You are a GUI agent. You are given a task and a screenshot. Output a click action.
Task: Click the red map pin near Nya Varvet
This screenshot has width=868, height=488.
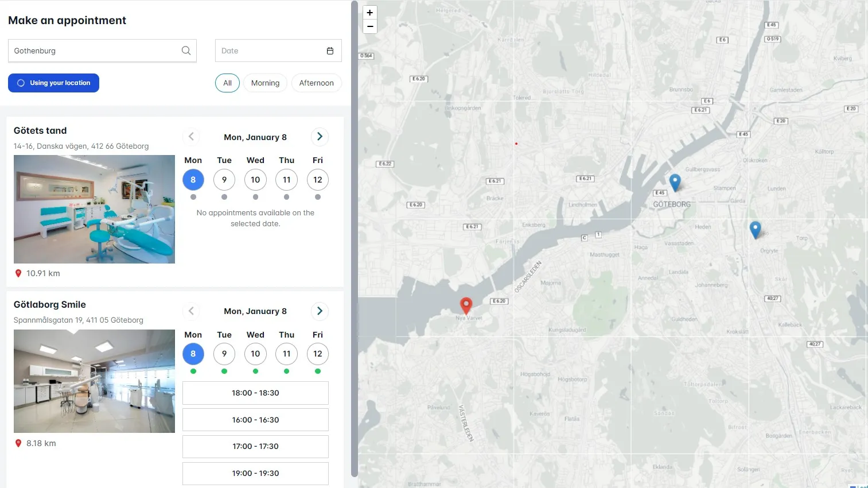pyautogui.click(x=466, y=304)
